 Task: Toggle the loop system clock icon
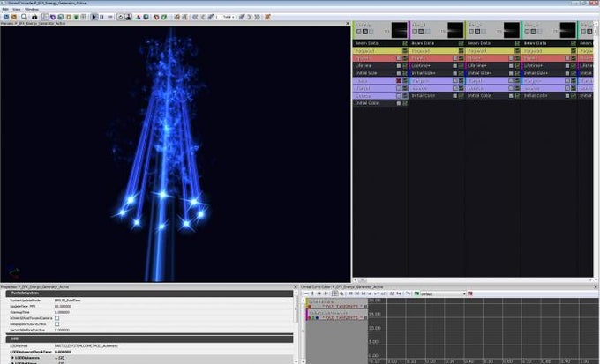click(121, 17)
